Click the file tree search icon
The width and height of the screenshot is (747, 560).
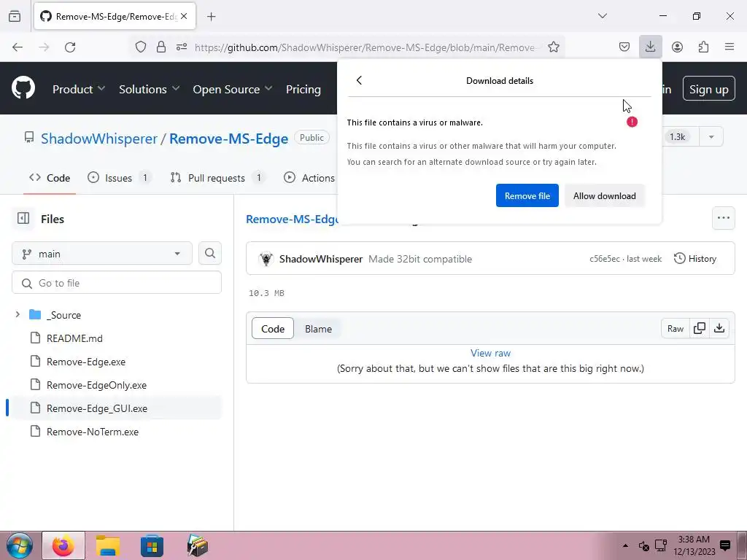click(x=210, y=253)
